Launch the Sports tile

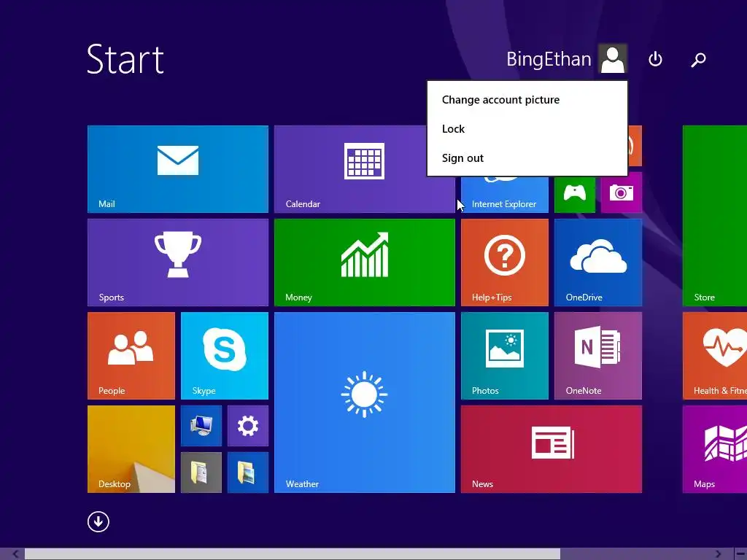click(178, 262)
